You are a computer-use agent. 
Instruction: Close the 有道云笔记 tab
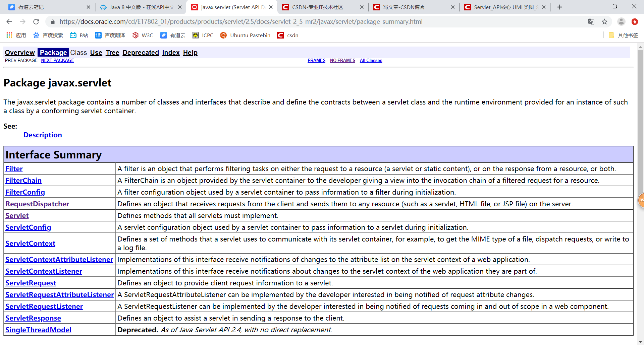click(88, 7)
